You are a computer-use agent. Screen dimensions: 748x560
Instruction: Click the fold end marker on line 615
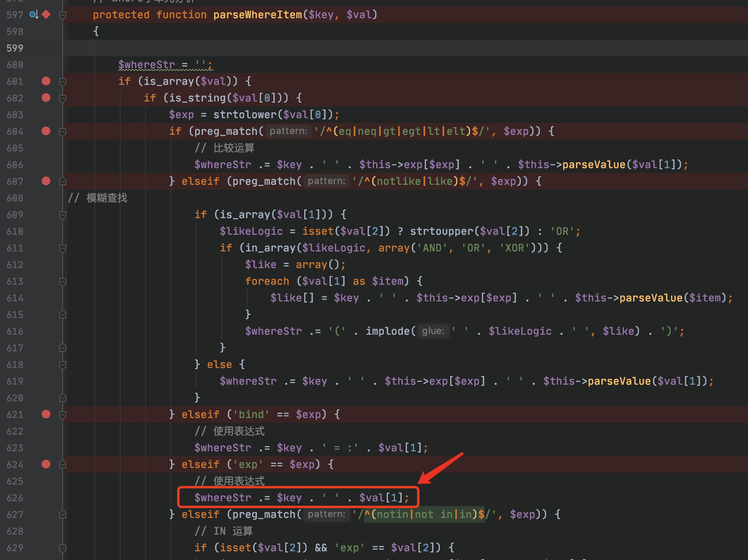tap(62, 315)
